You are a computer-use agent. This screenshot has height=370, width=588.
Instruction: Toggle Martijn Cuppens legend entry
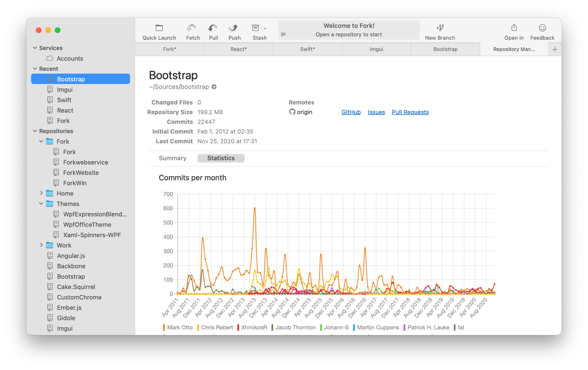point(376,328)
